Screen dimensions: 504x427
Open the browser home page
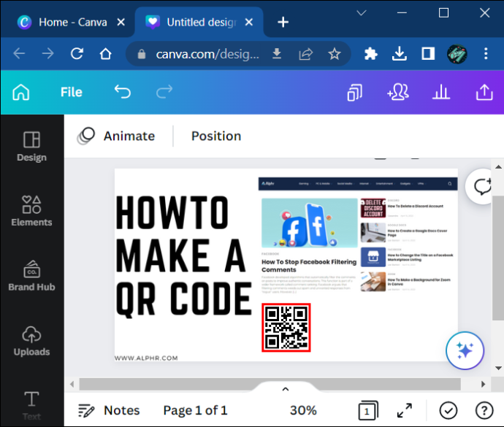pos(105,53)
